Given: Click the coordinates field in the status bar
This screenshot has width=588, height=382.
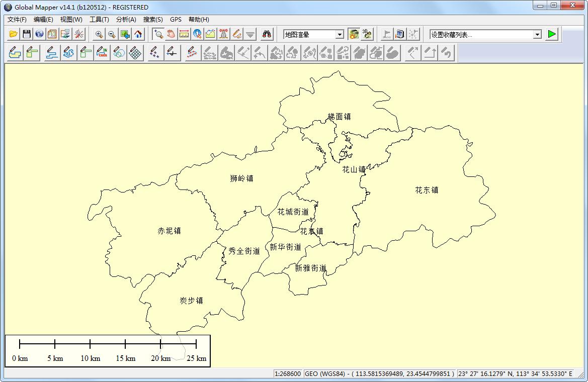Looking at the screenshot, I should click(377, 374).
